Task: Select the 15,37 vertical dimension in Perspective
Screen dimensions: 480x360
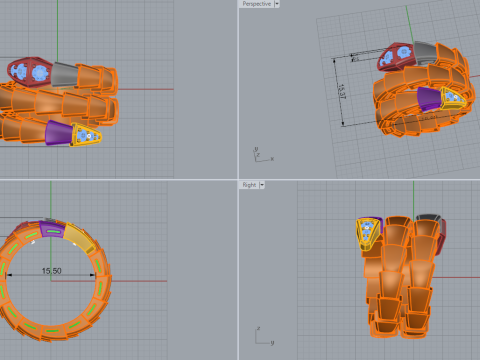Action: pos(342,91)
